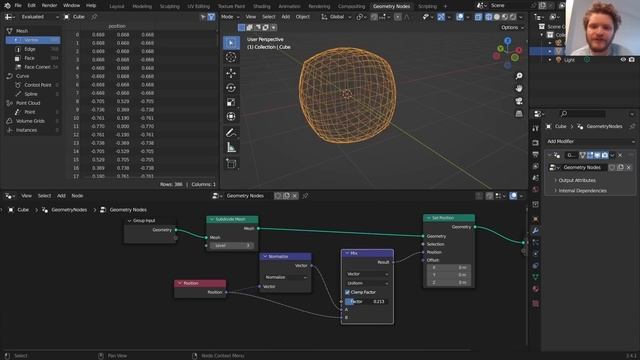
Task: Click the Factor slider in Mix node
Action: click(367, 301)
